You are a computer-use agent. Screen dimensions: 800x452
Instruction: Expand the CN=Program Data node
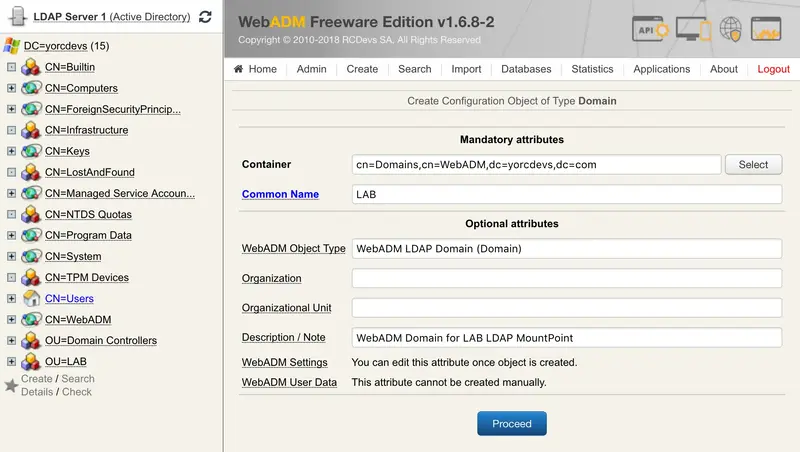[11, 235]
